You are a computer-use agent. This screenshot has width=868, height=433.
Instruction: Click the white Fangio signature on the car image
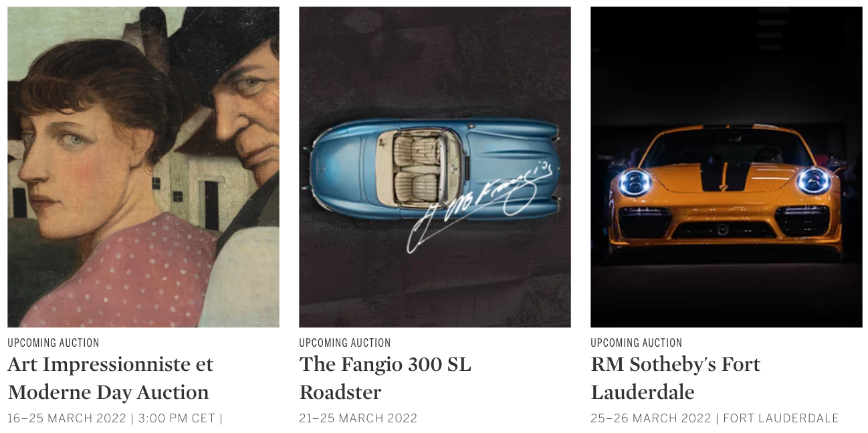tap(480, 207)
